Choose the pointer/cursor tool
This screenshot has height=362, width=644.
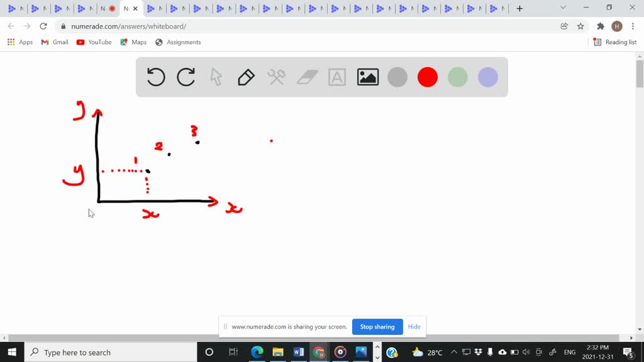[214, 77]
